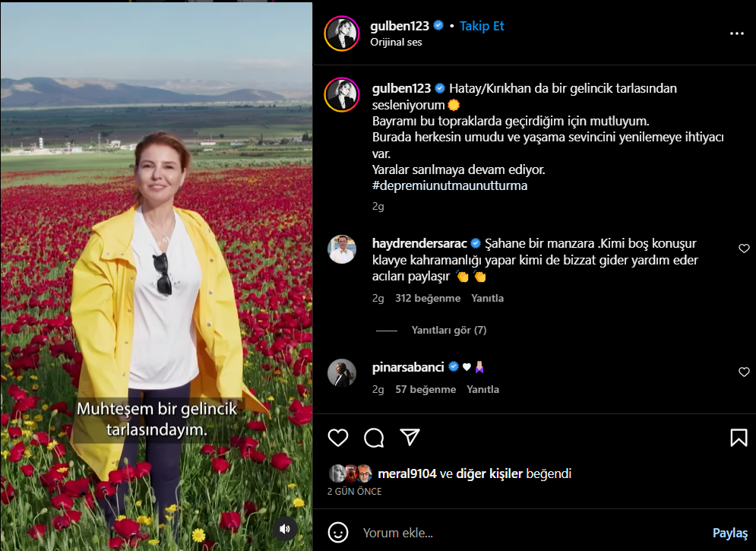Like haydrendersarac's comment

744,249
